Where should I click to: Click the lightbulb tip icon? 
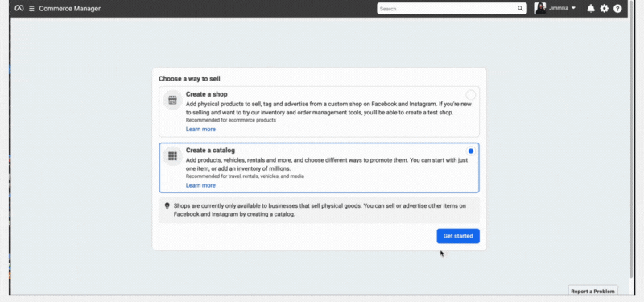[x=167, y=206]
